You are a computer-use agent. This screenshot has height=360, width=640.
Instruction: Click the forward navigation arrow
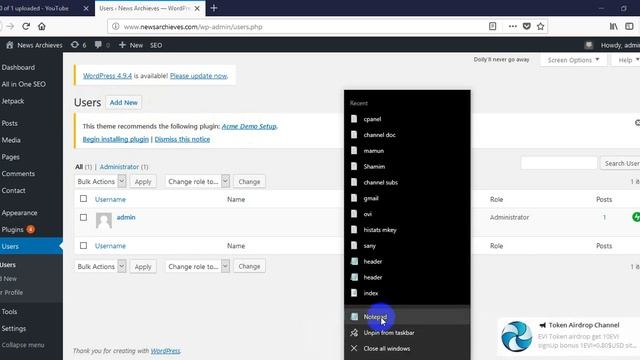pos(10,27)
